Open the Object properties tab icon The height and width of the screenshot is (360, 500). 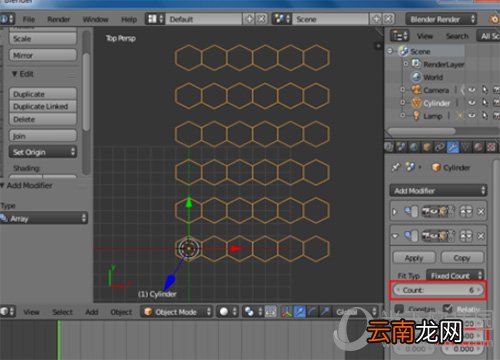point(427,147)
